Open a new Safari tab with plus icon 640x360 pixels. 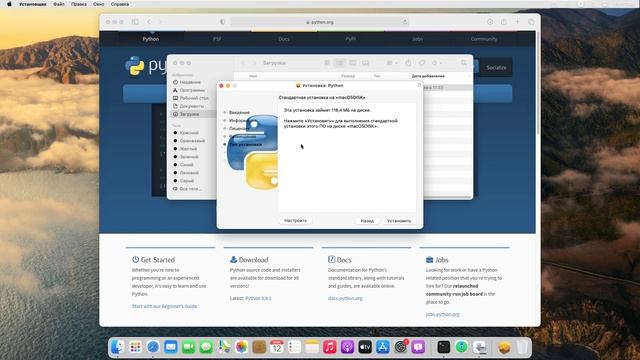[517, 22]
